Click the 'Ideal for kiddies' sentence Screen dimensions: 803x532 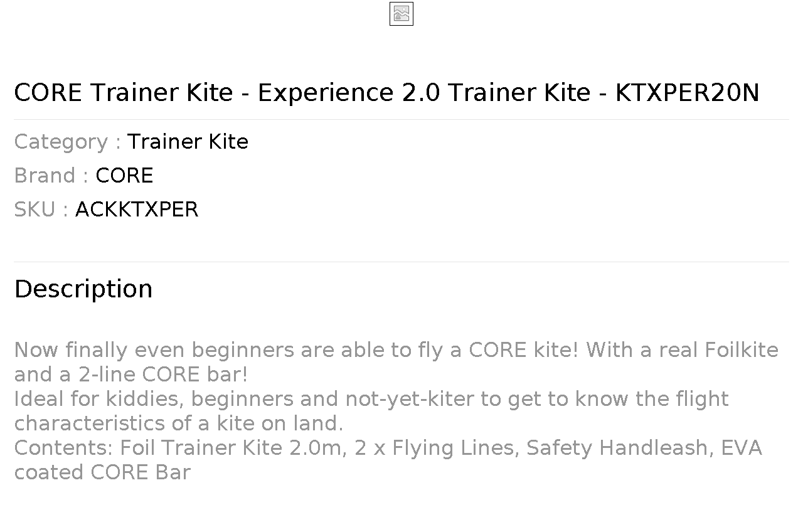coord(371,398)
